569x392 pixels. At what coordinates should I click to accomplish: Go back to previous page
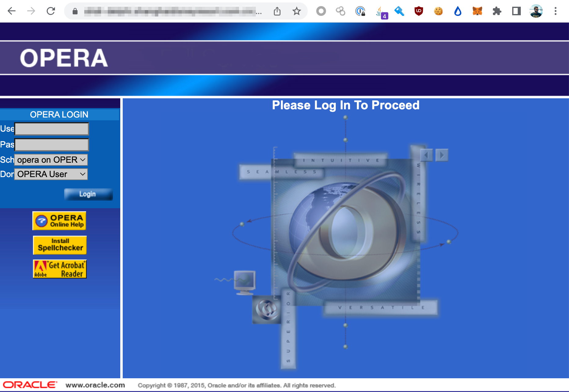point(12,11)
